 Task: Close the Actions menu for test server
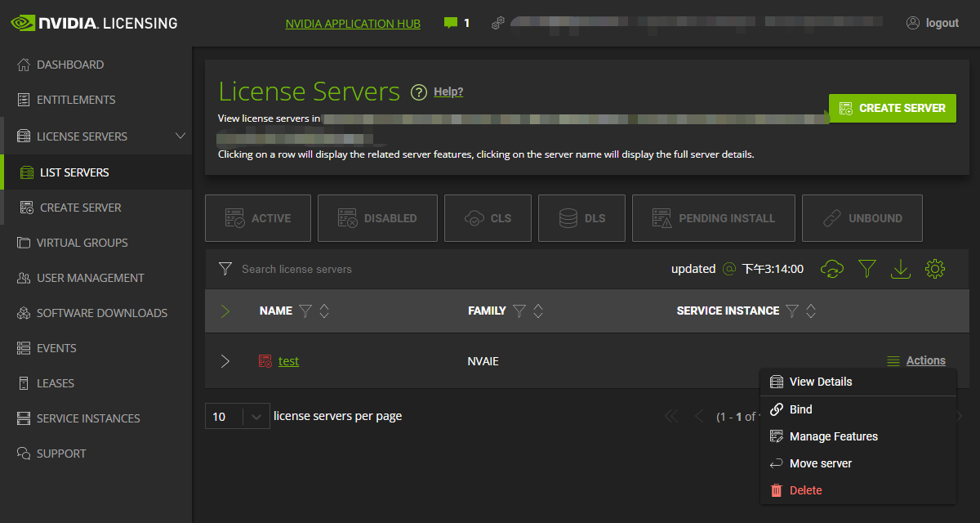pyautogui.click(x=916, y=360)
